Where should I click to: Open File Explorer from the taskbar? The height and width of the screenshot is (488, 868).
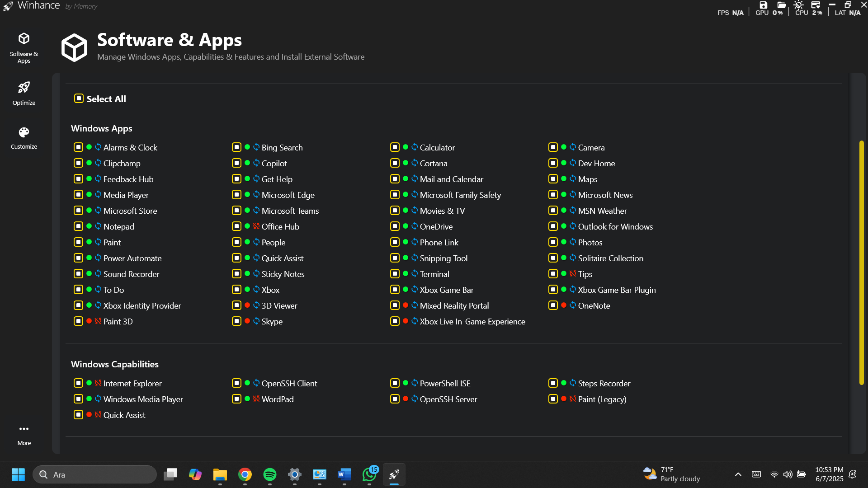(x=220, y=474)
